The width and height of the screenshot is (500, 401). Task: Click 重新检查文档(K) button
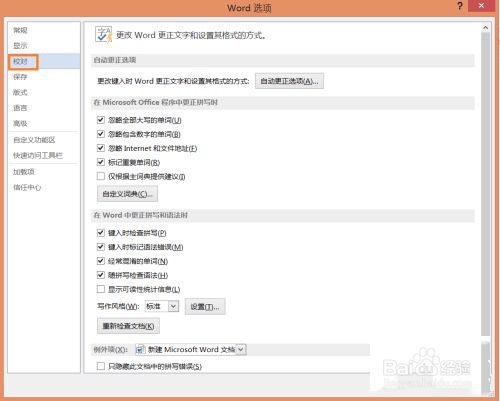click(x=128, y=326)
